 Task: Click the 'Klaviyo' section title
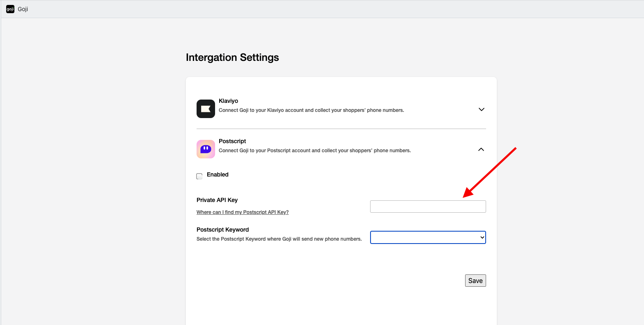click(228, 101)
